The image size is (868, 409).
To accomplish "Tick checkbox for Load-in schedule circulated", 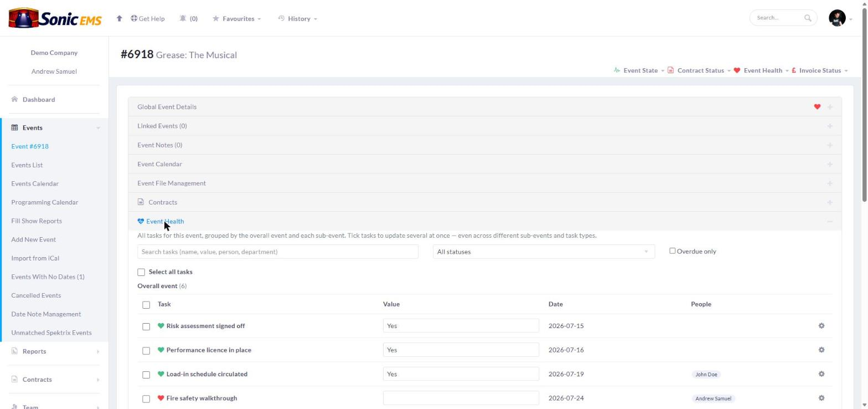I will [x=146, y=375].
